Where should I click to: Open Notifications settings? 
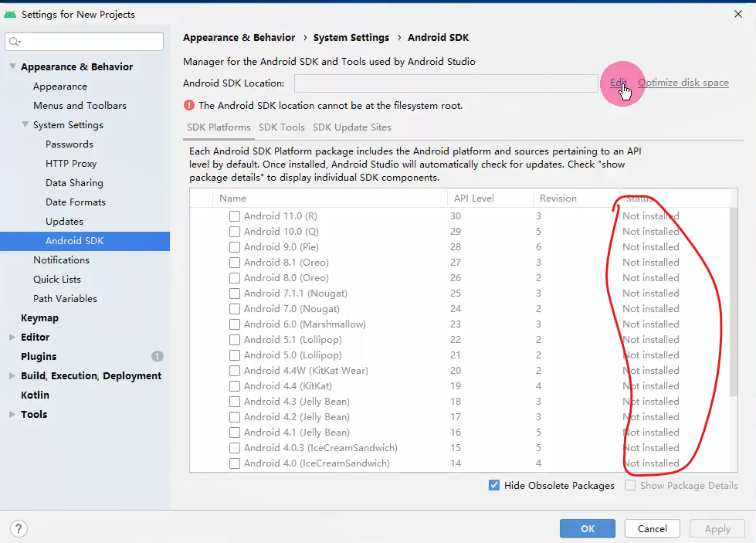pyautogui.click(x=61, y=260)
